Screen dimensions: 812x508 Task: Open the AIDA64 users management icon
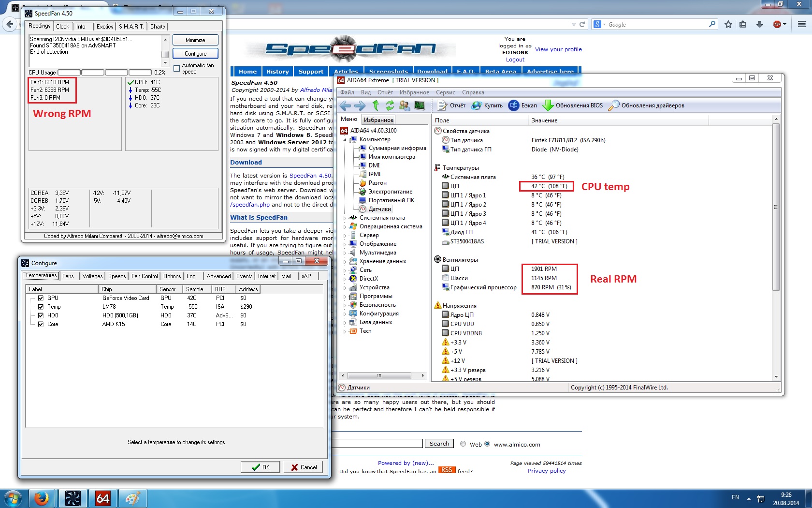pos(405,105)
